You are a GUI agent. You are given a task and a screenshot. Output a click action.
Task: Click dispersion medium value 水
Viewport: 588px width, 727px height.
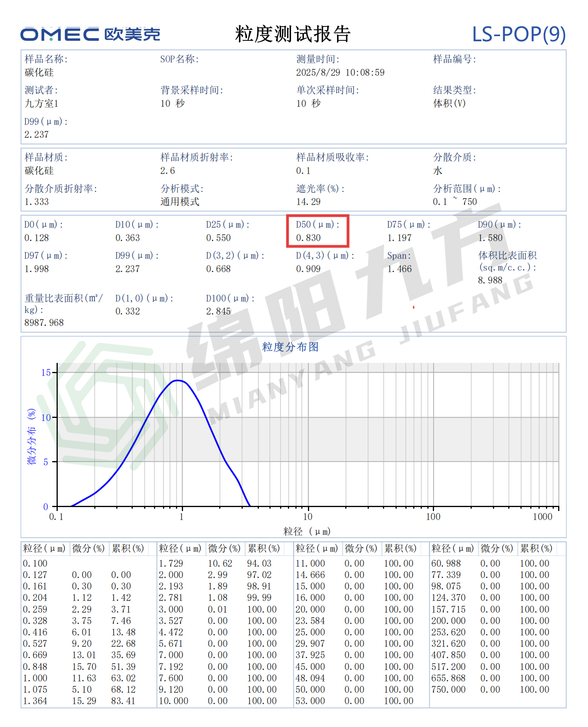click(438, 170)
